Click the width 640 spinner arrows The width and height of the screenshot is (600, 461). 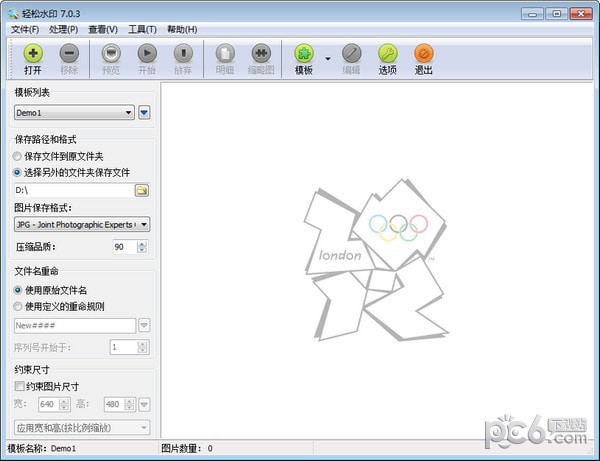click(x=64, y=404)
